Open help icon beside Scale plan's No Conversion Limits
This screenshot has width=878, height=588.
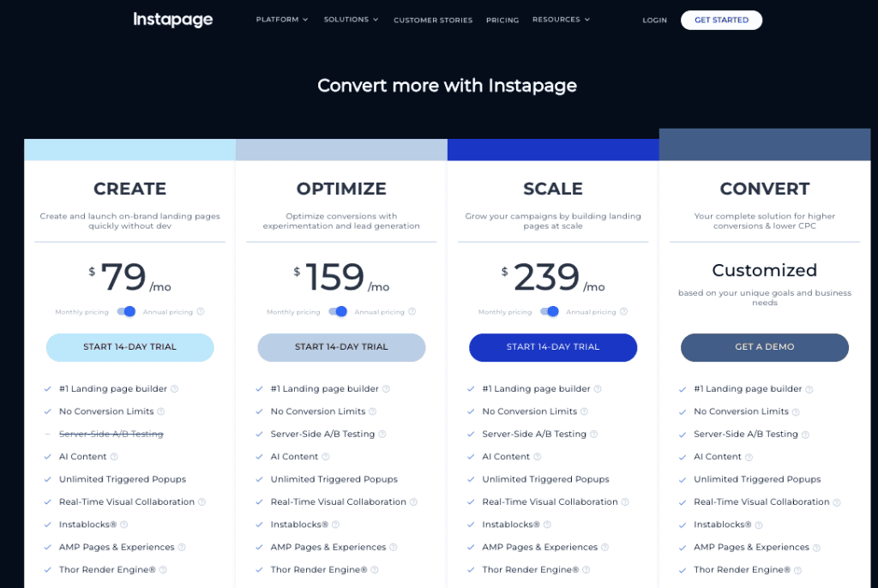(x=584, y=411)
